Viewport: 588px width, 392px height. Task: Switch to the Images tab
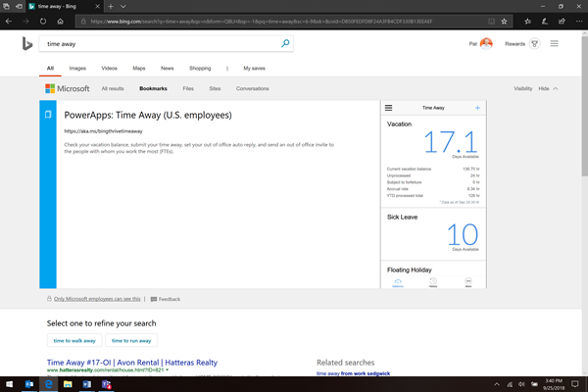click(76, 69)
